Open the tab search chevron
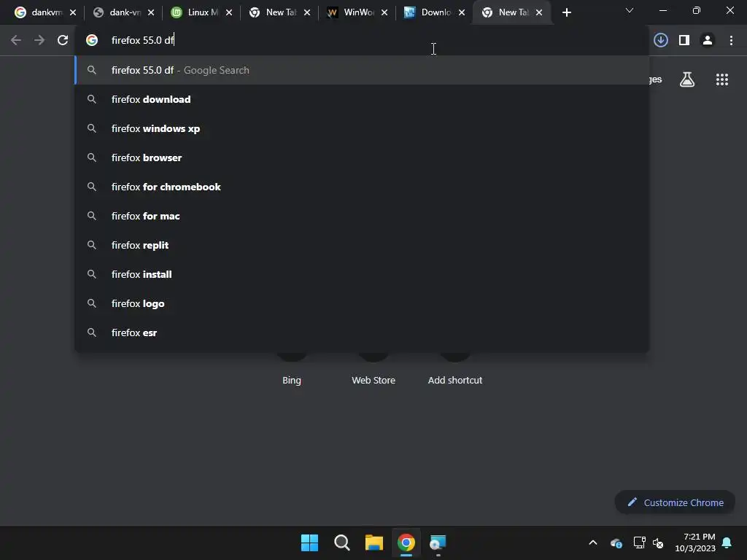 630,10
